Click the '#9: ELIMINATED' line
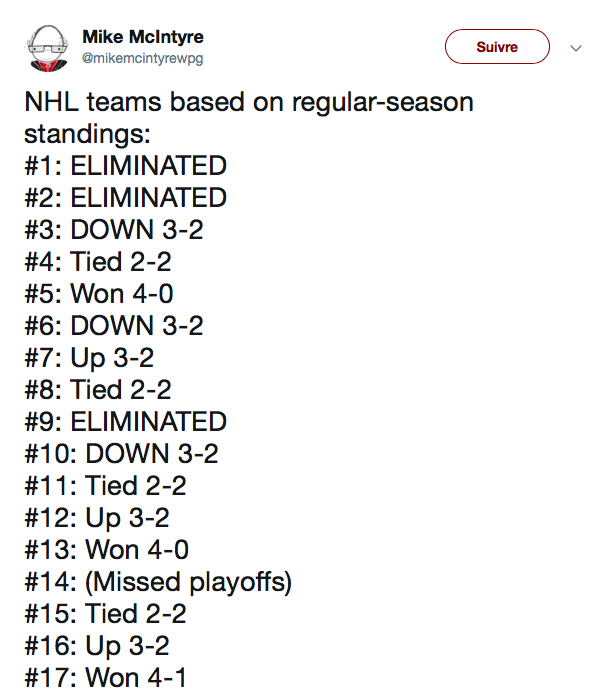 click(126, 422)
